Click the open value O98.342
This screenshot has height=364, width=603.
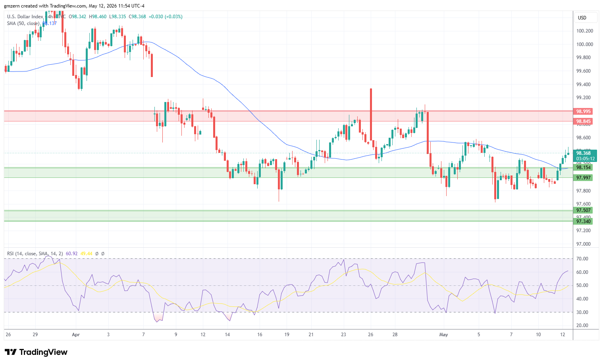78,17
